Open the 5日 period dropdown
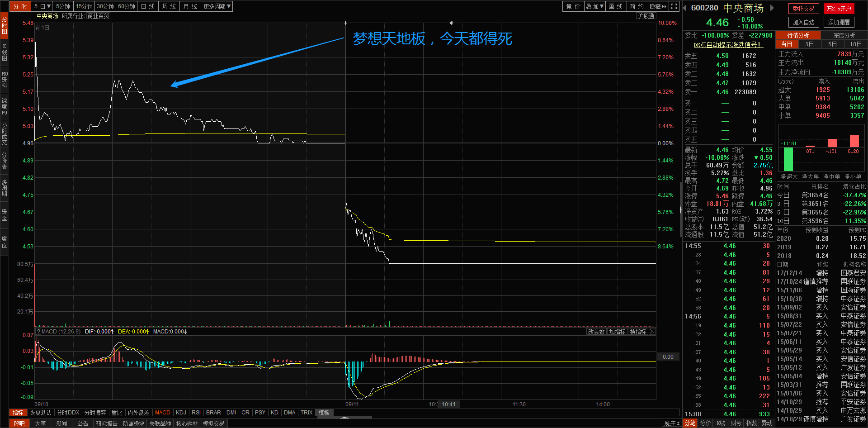 (x=42, y=6)
